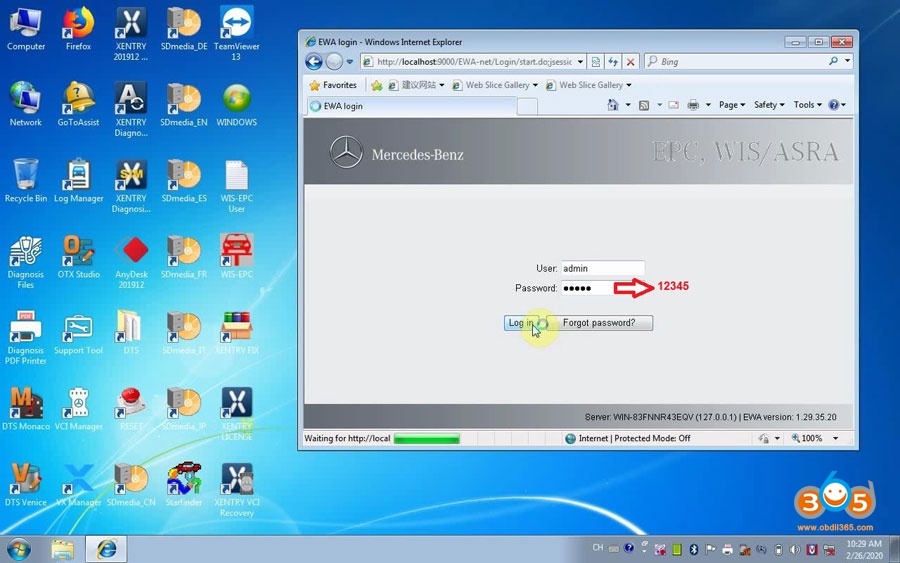Open the zoom level 100% dropdown
The image size is (900, 563).
[835, 438]
